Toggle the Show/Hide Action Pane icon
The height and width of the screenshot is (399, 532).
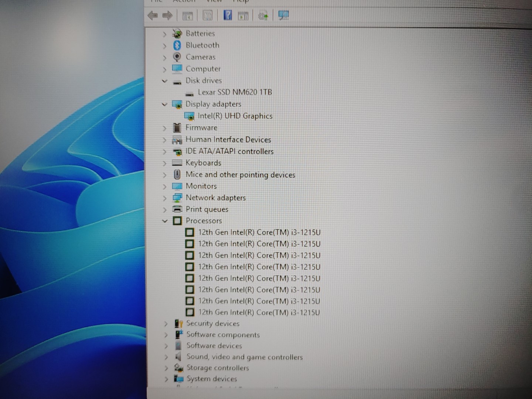(x=243, y=16)
